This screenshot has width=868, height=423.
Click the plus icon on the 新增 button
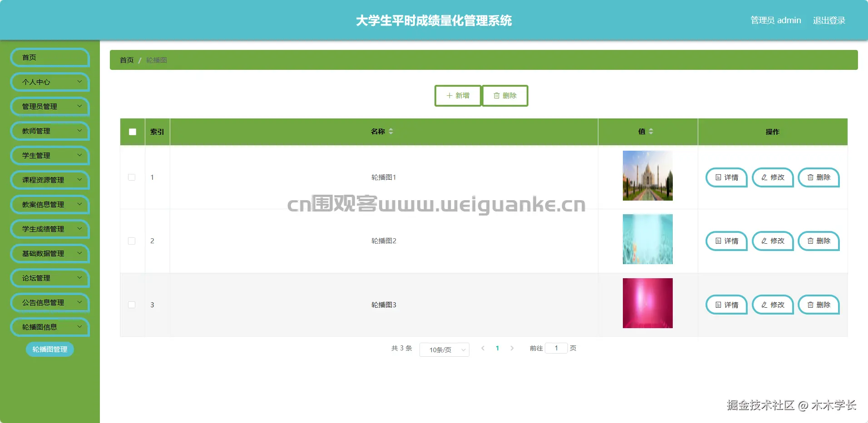point(449,96)
